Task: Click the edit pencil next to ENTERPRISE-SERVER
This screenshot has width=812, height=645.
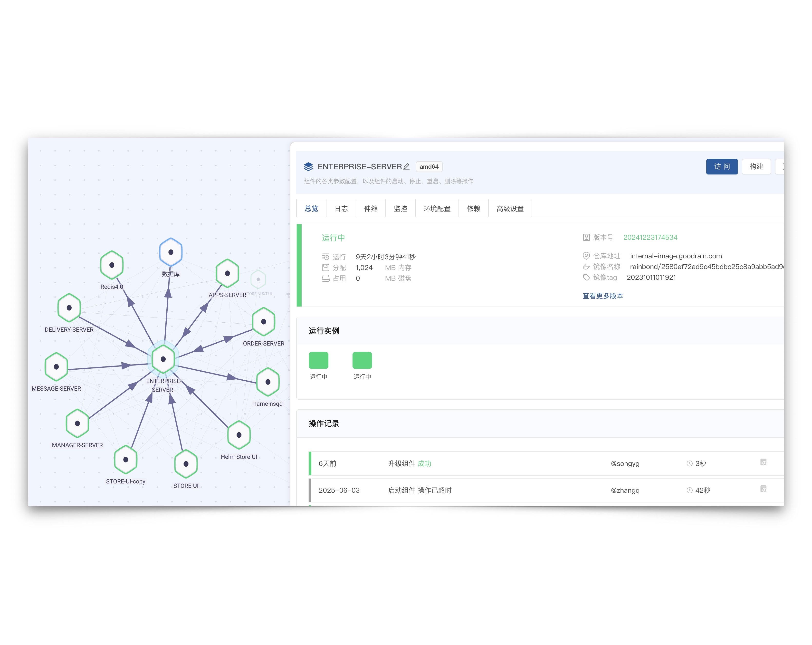Action: pos(406,166)
